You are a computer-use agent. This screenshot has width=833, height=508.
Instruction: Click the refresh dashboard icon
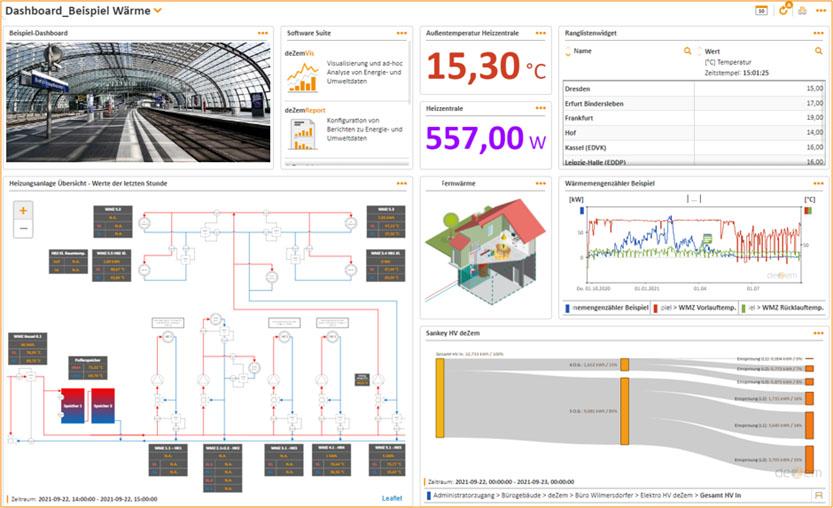(784, 9)
